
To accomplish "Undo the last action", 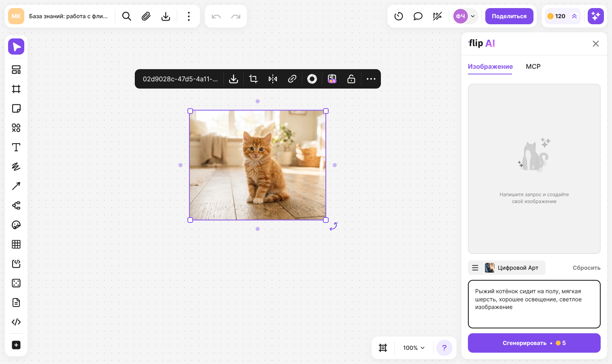I will click(216, 16).
